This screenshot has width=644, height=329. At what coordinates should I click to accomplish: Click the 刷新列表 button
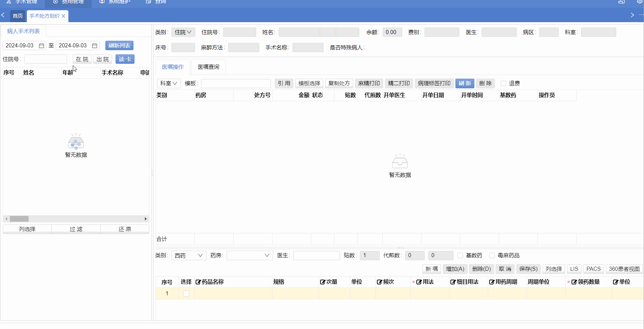point(119,46)
